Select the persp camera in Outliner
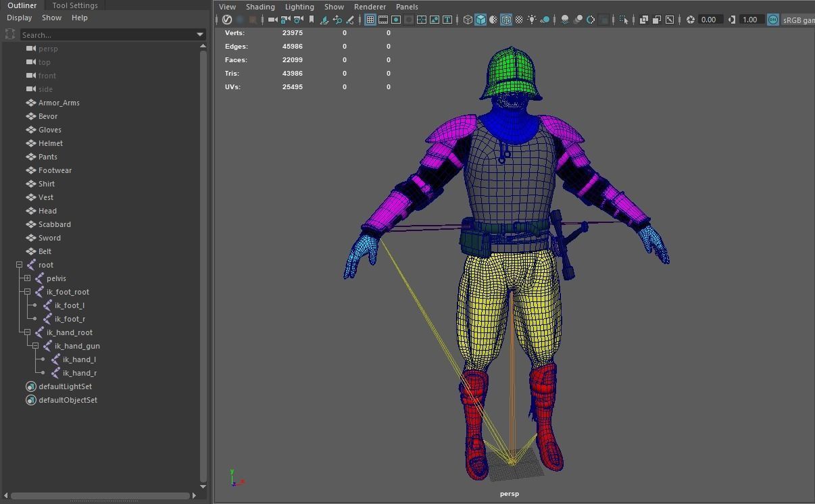This screenshot has height=504, width=815. 48,49
